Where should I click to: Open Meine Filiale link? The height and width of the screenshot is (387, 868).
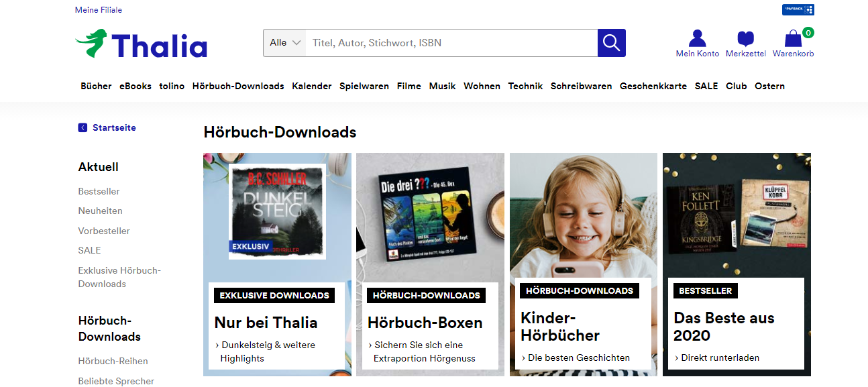[99, 10]
